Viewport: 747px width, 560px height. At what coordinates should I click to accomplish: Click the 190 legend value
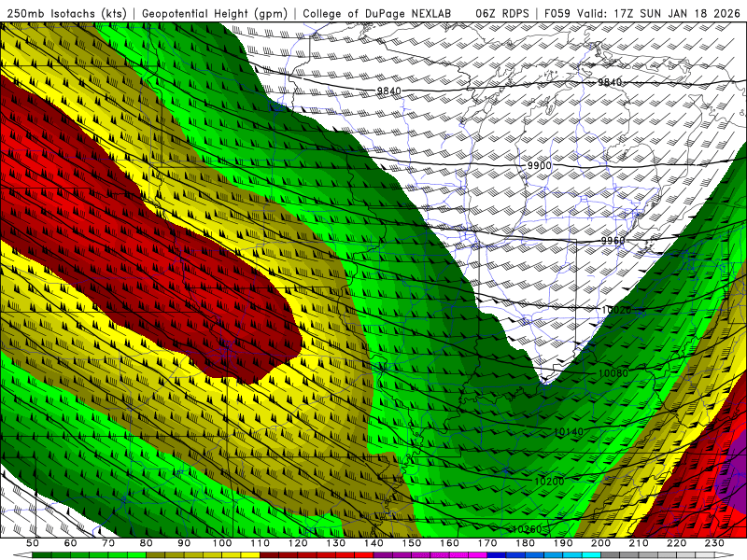coord(564,543)
